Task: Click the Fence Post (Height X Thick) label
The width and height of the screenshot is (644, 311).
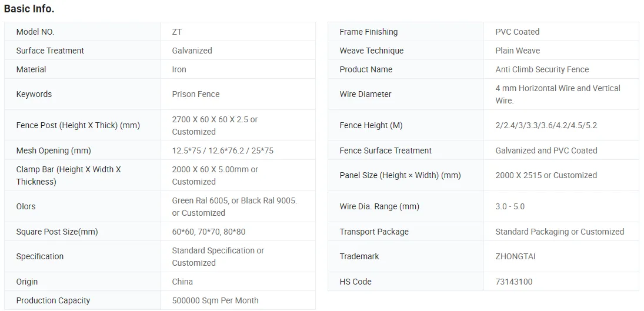Action: click(78, 125)
